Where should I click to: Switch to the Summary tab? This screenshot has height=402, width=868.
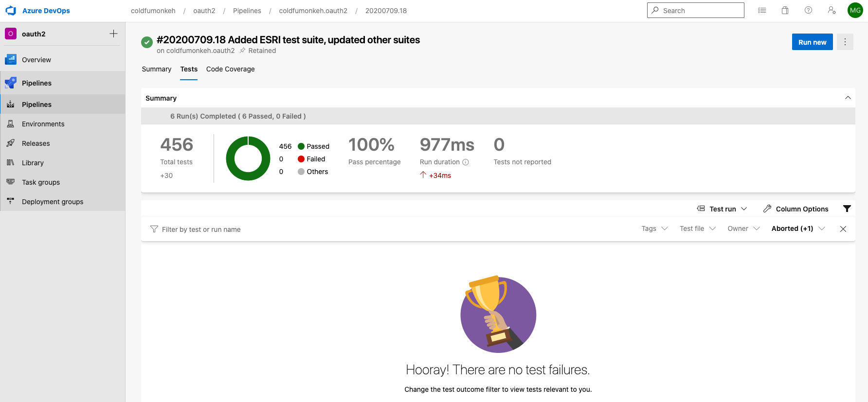(156, 69)
